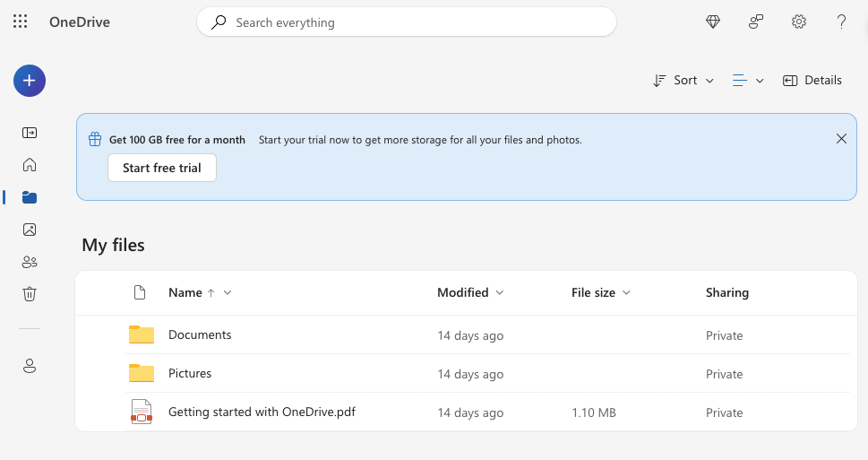The width and height of the screenshot is (868, 460).
Task: Open the Details pane
Action: (812, 81)
